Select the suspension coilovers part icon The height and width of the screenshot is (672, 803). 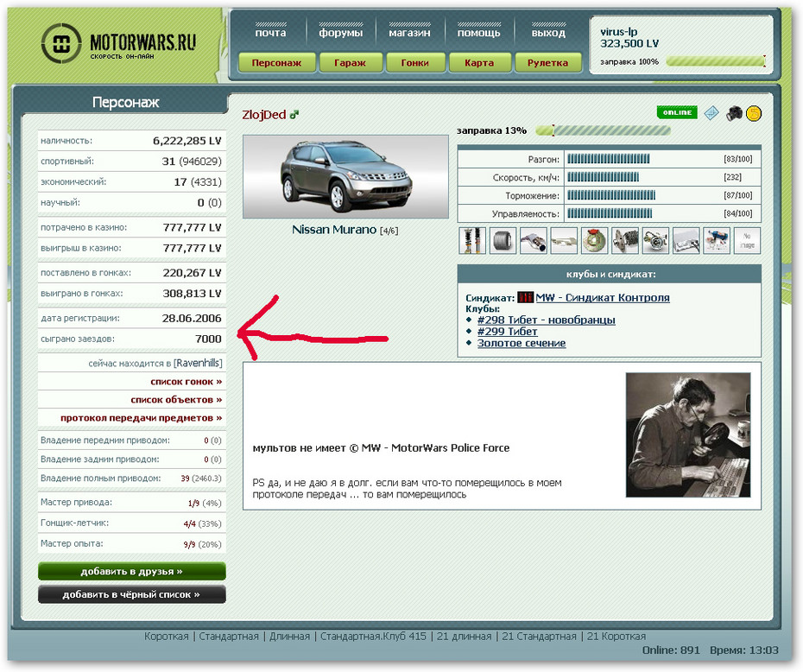472,241
